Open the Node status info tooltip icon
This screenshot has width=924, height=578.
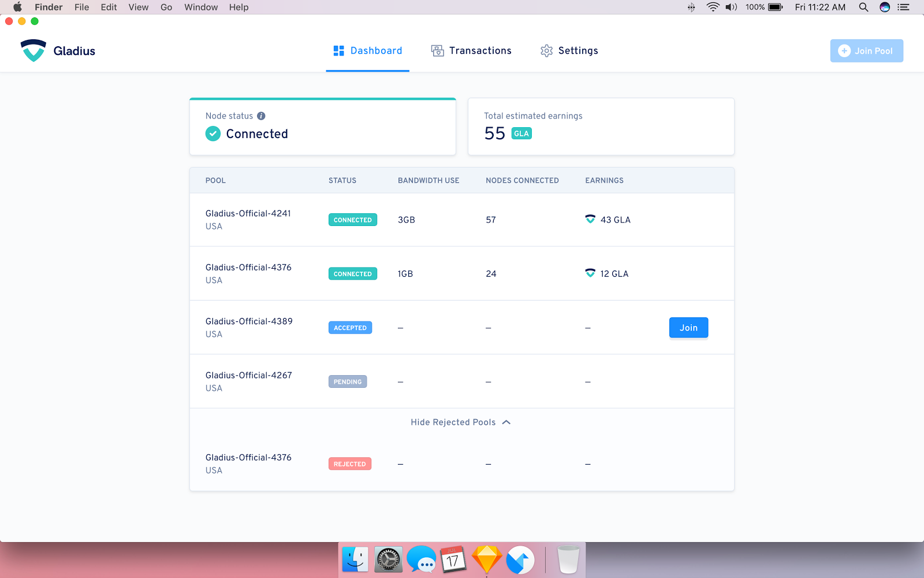(x=261, y=116)
